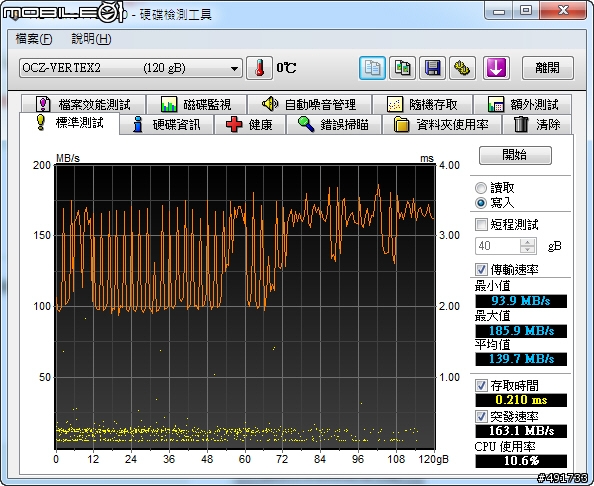Increase the short test gB spinner value
The image size is (594, 486).
(x=527, y=242)
